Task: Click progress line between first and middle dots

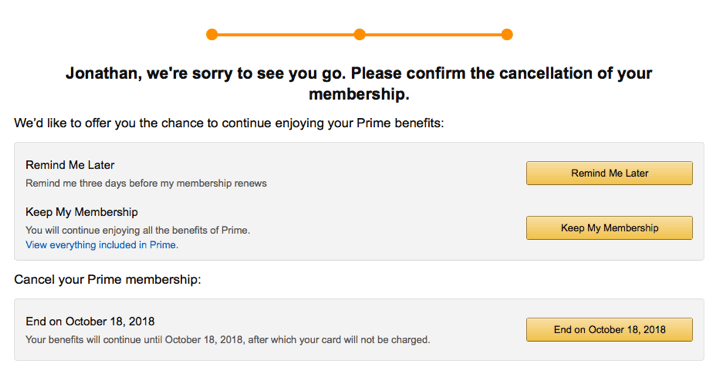Action: (286, 34)
